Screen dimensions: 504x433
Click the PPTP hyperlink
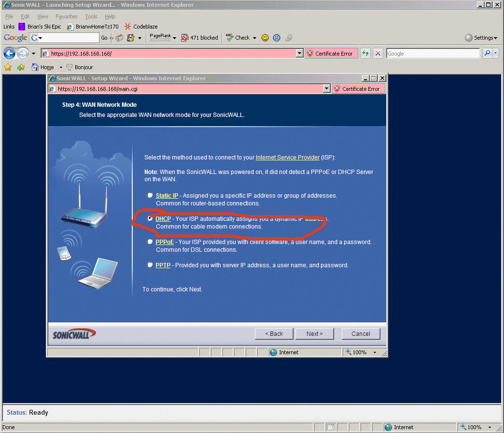(163, 265)
